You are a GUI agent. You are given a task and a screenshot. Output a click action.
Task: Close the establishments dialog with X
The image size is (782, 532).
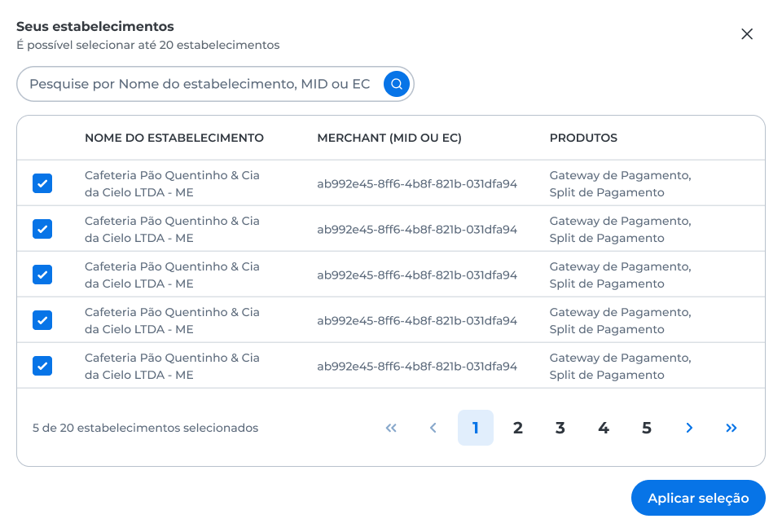(747, 34)
